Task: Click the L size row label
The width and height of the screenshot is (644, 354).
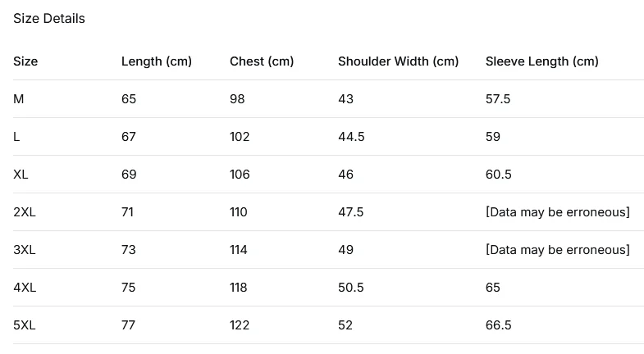Action: click(x=17, y=137)
